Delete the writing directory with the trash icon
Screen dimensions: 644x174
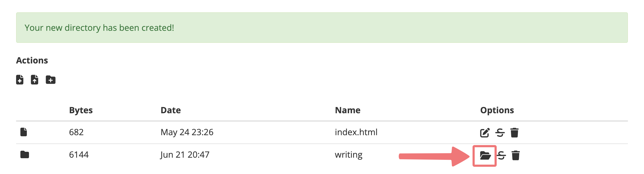coord(516,155)
